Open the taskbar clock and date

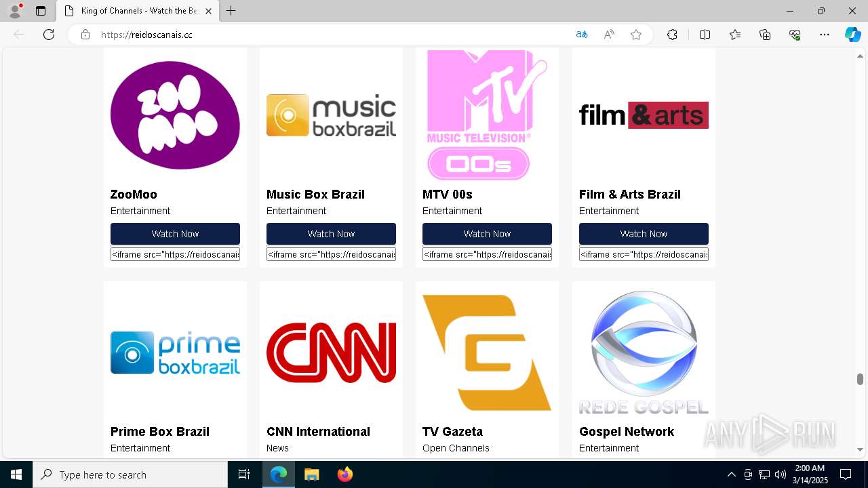(x=810, y=474)
